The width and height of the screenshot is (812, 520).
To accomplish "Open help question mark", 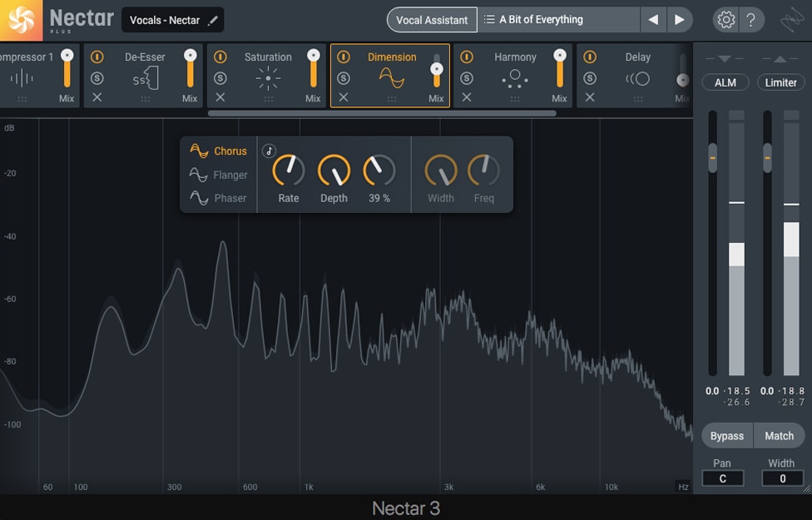I will click(x=750, y=20).
